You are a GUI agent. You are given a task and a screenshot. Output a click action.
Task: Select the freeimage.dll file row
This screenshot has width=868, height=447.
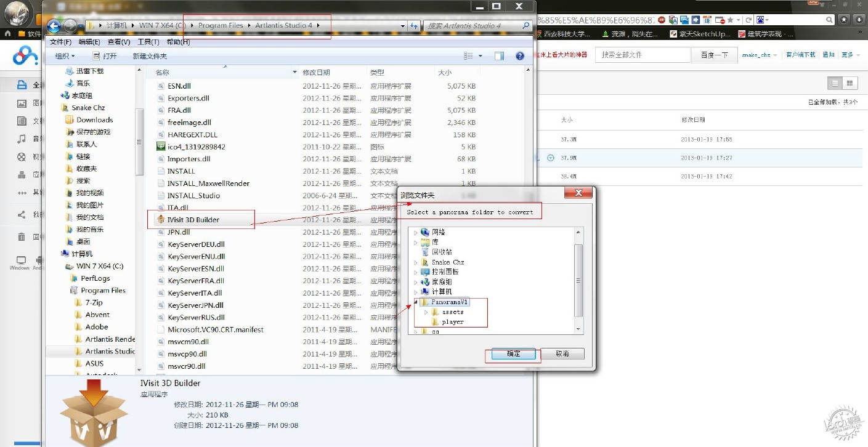coord(316,123)
